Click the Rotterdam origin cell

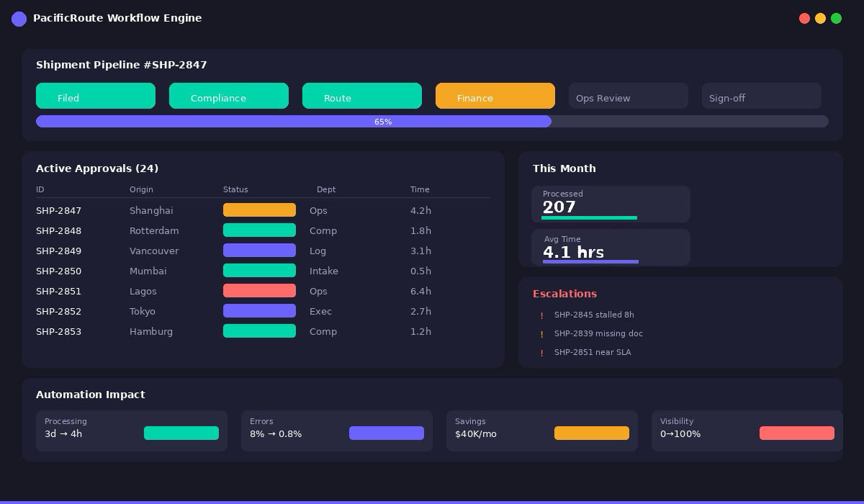[x=154, y=231]
